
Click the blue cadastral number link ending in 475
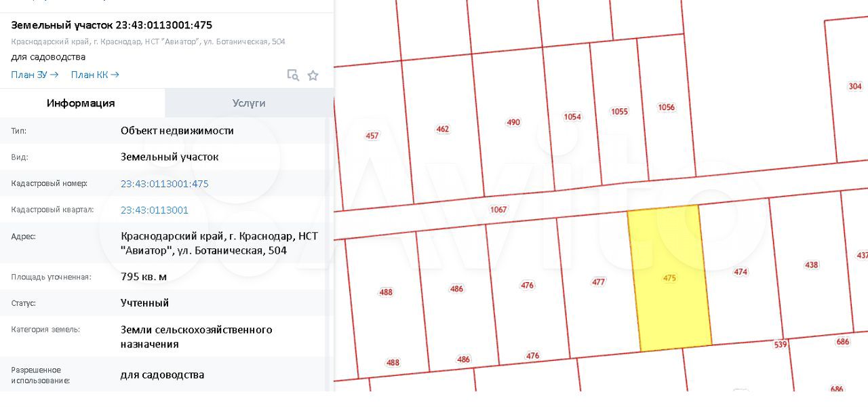165,184
